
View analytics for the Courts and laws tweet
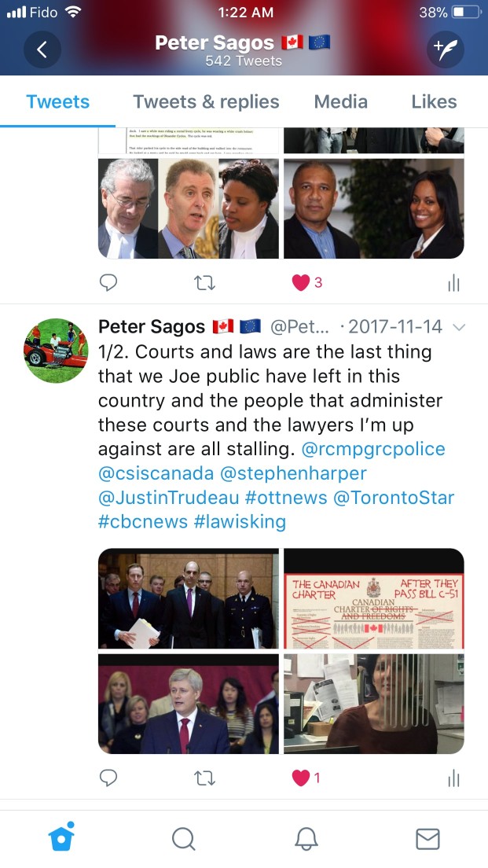453,778
